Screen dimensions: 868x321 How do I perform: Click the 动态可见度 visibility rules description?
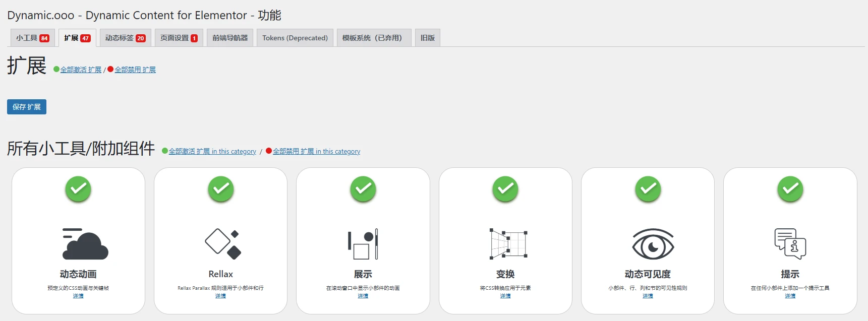[x=648, y=288]
